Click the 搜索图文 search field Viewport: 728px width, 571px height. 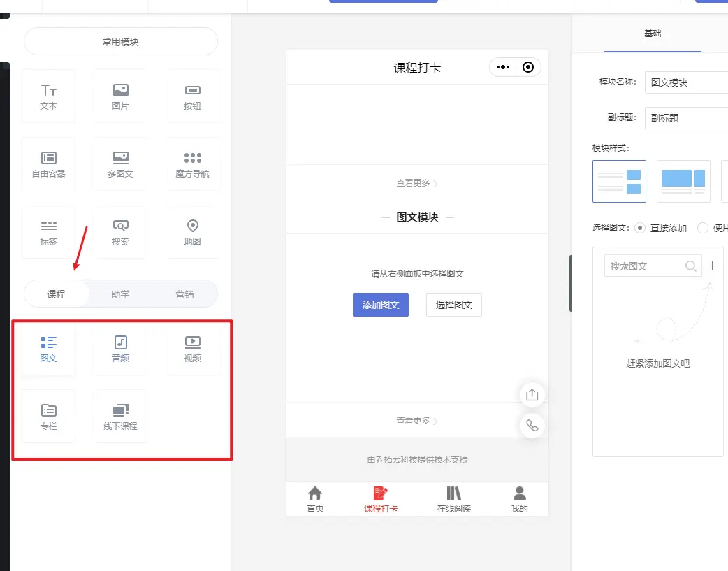pos(646,266)
